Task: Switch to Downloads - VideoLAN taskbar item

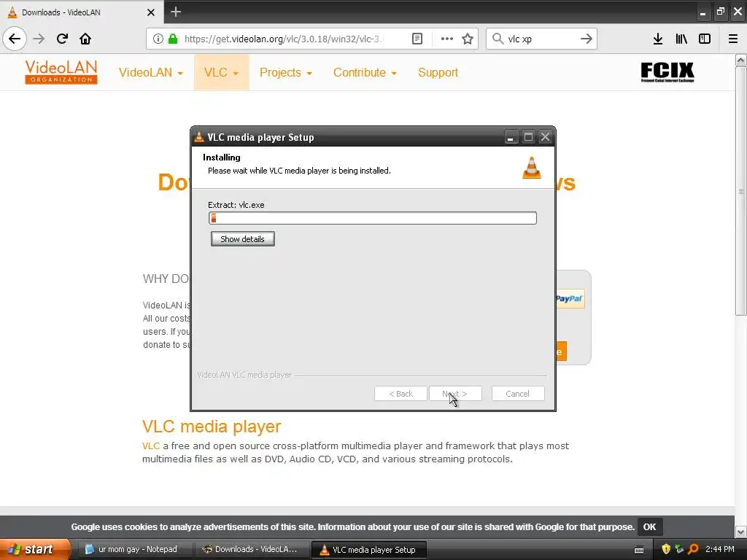Action: click(x=251, y=549)
